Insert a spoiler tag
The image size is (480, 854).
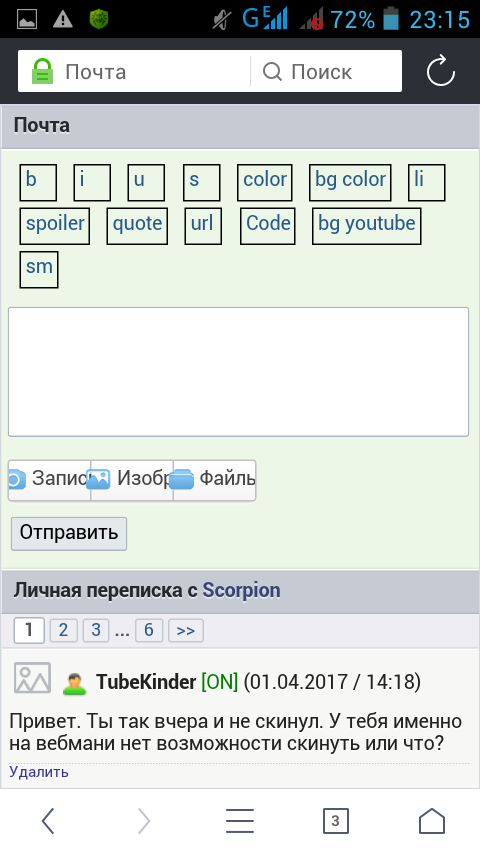tap(55, 226)
